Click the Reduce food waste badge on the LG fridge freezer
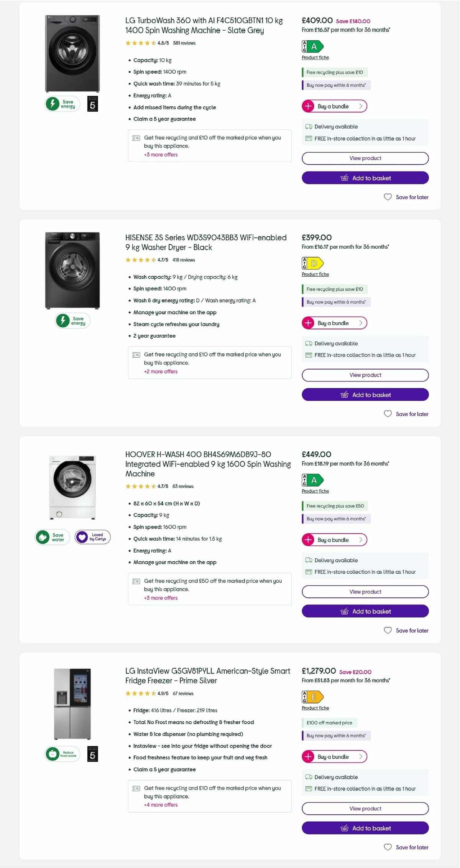This screenshot has width=460, height=868. 62,753
